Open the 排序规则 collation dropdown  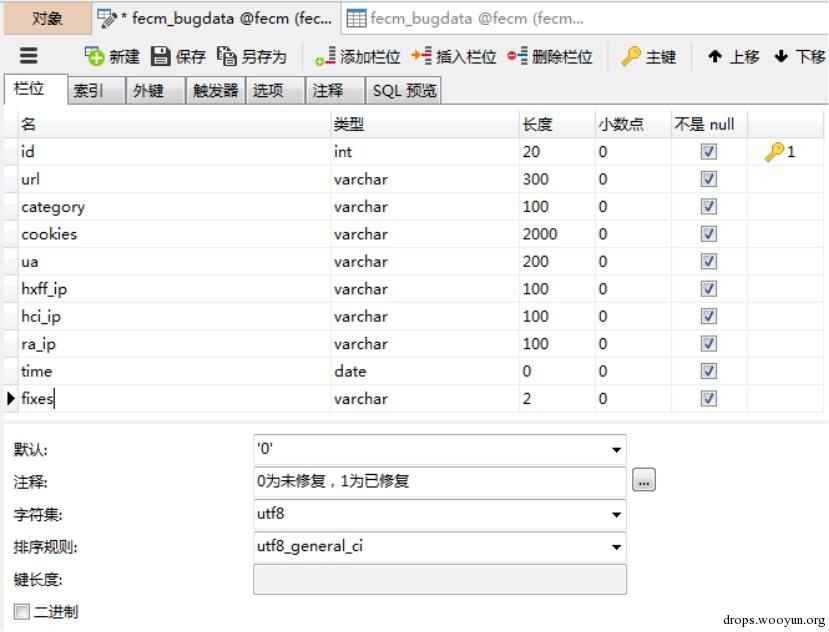pyautogui.click(x=616, y=547)
